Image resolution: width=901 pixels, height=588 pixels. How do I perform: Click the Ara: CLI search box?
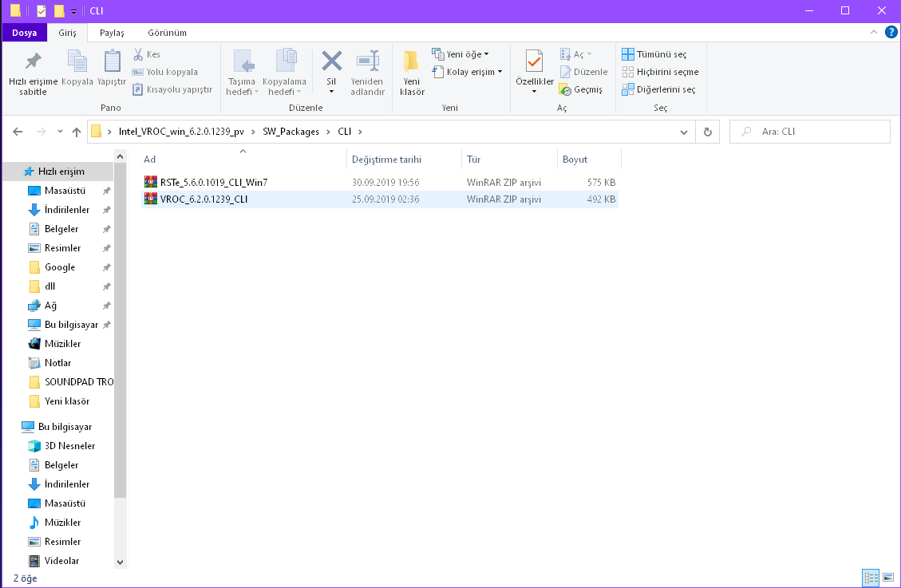point(810,132)
